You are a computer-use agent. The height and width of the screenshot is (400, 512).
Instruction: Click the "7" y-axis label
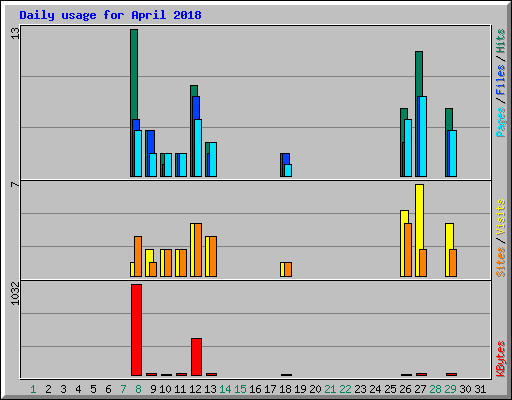[15, 184]
